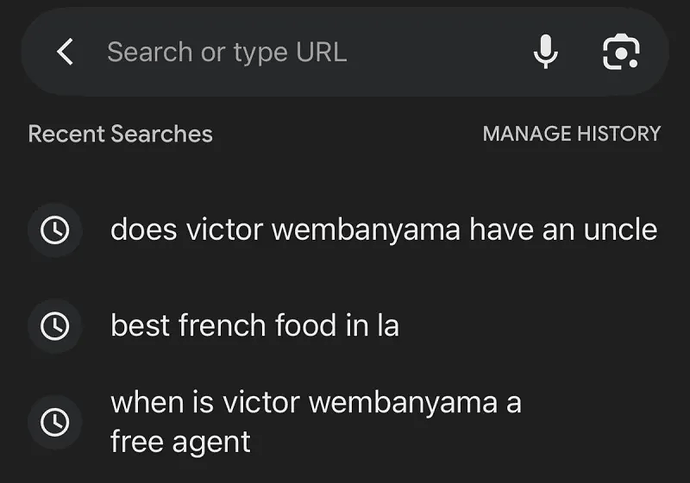Click "free agent" on the suggestion's second line
The width and height of the screenshot is (690, 483).
coord(180,441)
